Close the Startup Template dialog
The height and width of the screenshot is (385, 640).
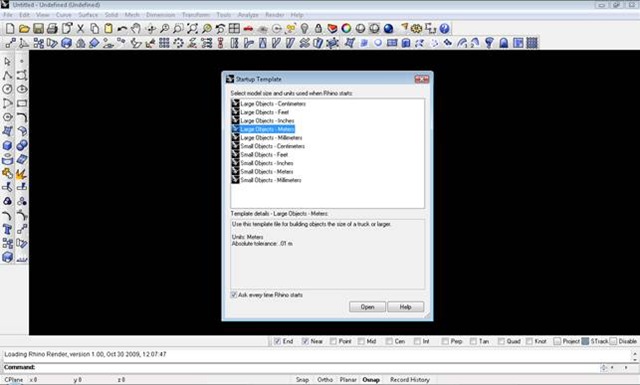[422, 79]
